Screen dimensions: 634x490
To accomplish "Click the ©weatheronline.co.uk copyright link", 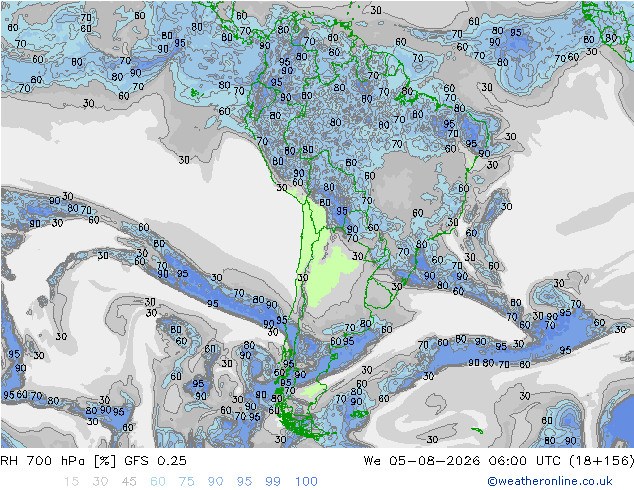I will coord(550,481).
